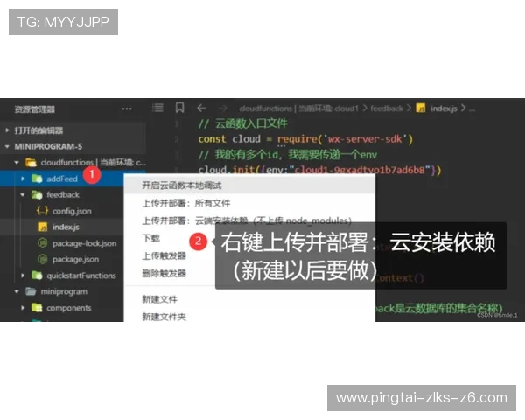Open package-lock.json in the file tree

pyautogui.click(x=85, y=243)
